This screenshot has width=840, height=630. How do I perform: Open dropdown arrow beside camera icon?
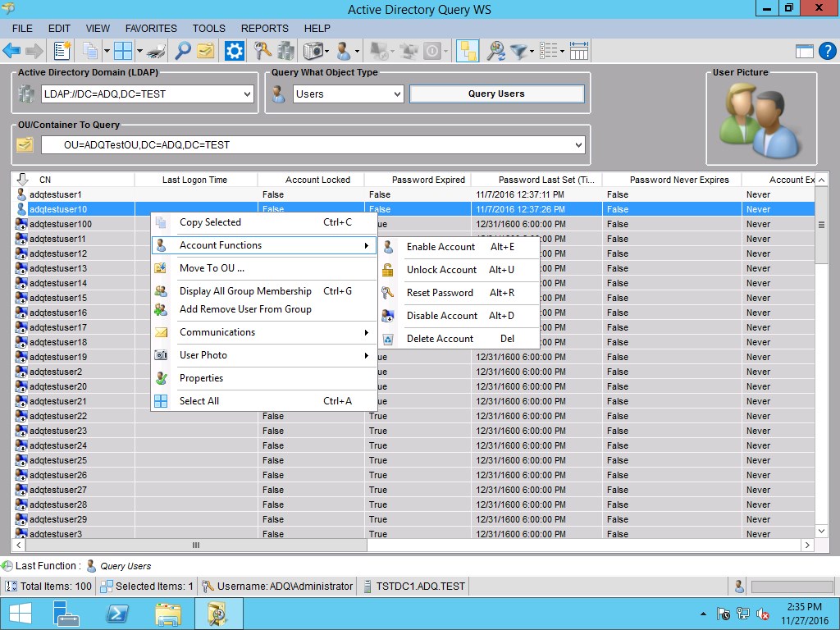point(327,52)
